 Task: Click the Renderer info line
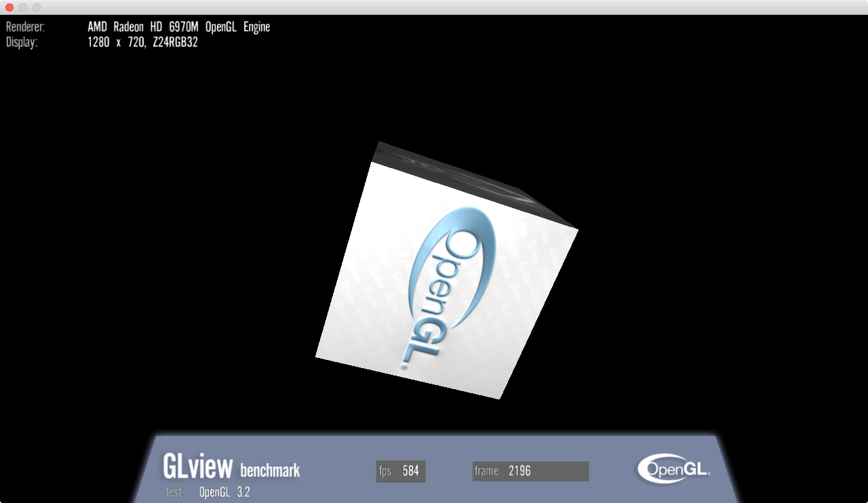pyautogui.click(x=25, y=27)
